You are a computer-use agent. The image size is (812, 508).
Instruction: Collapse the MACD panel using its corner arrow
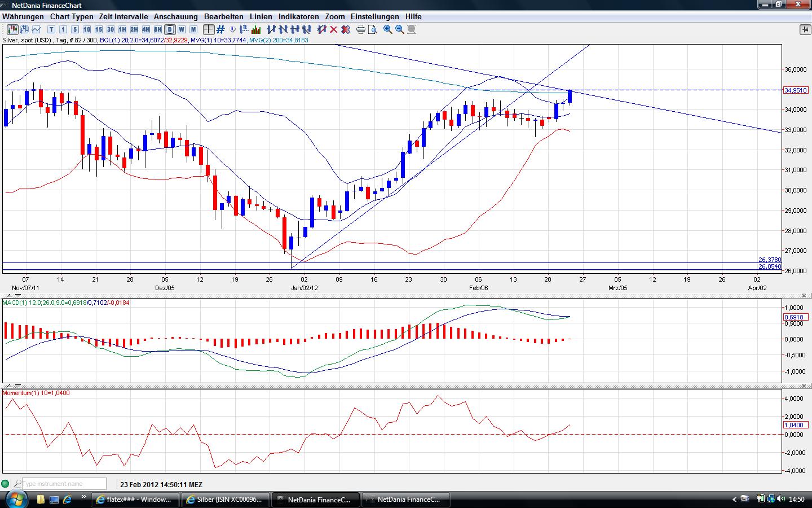click(x=805, y=296)
